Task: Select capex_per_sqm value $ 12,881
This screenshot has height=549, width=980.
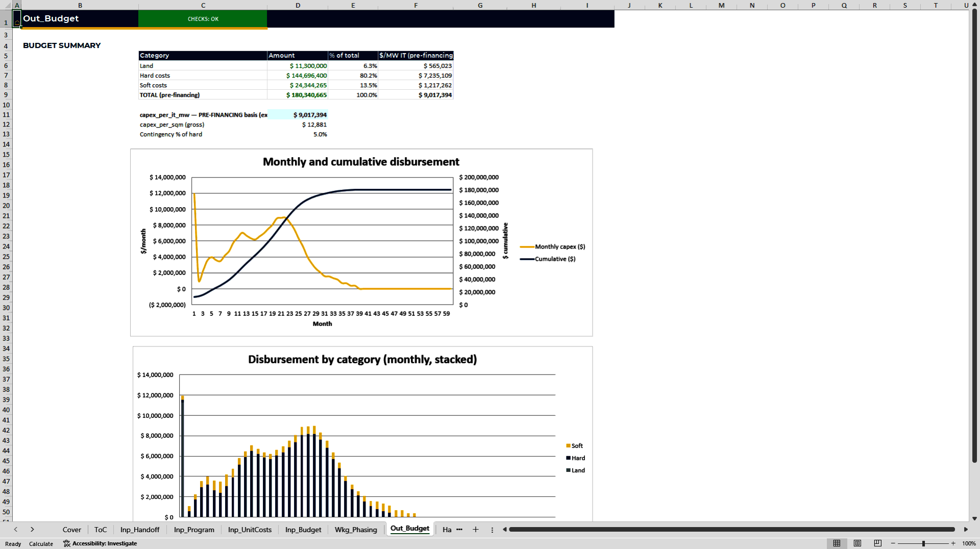Action: point(298,124)
